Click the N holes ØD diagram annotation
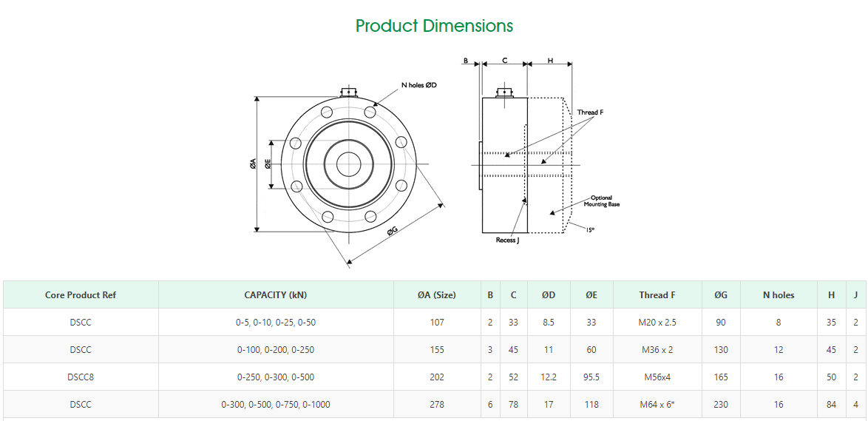Image resolution: width=868 pixels, height=421 pixels. click(418, 85)
